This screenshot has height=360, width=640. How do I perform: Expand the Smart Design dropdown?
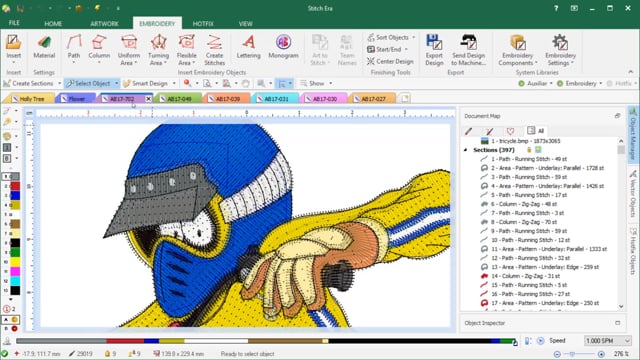click(174, 83)
